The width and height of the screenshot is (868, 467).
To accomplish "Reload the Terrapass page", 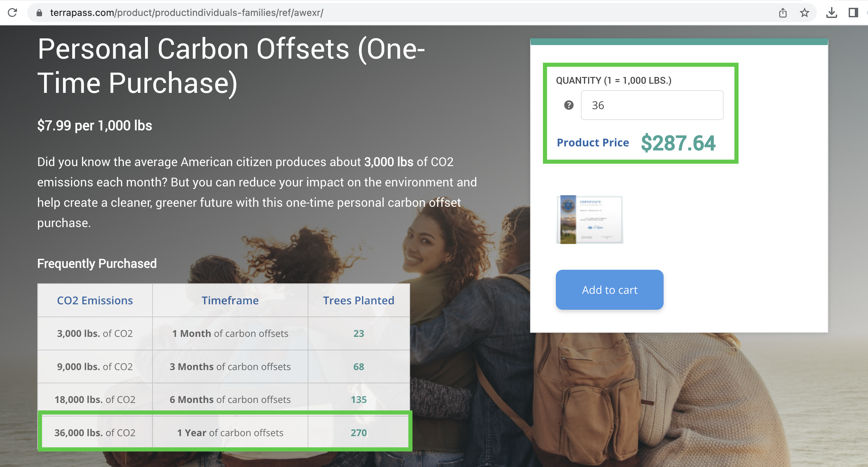I will 13,13.
